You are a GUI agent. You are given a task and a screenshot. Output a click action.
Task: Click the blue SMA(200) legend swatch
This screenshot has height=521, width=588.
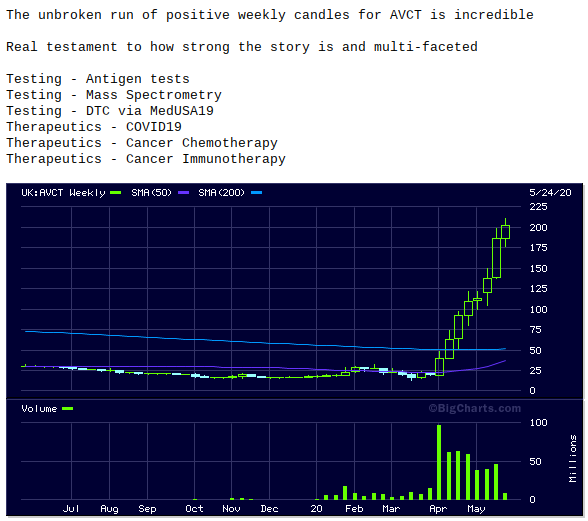click(x=256, y=193)
